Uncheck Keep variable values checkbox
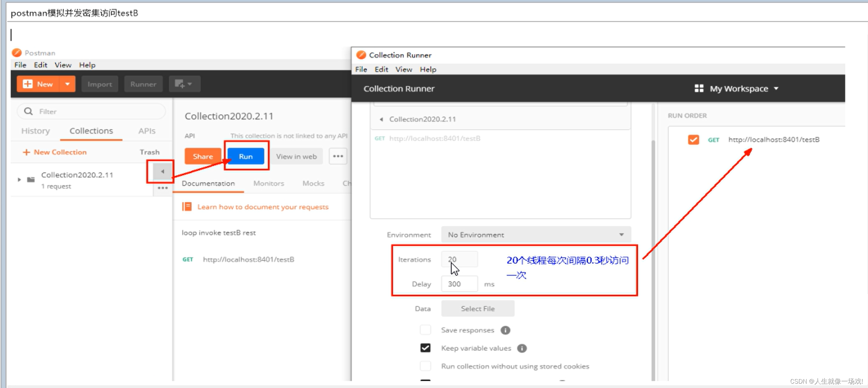The height and width of the screenshot is (388, 868). pyautogui.click(x=425, y=348)
